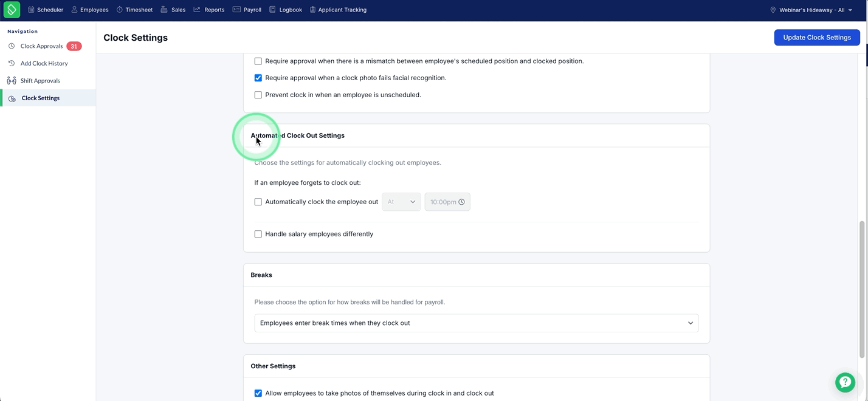Open the Employees menu
868x401 pixels.
[90, 10]
